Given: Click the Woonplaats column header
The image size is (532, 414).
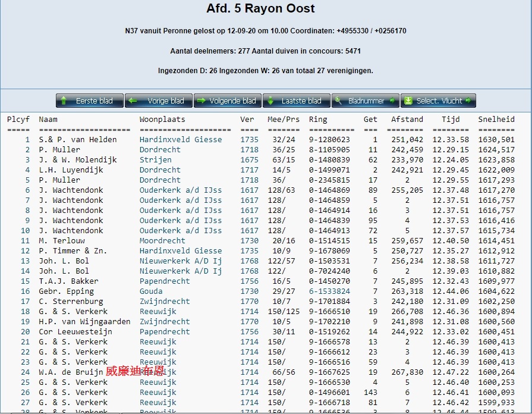Looking at the screenshot, I should (x=162, y=120).
